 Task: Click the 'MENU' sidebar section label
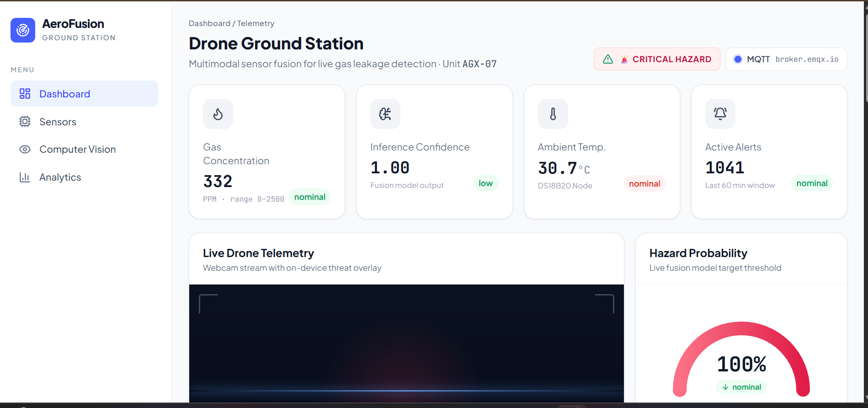coord(22,70)
